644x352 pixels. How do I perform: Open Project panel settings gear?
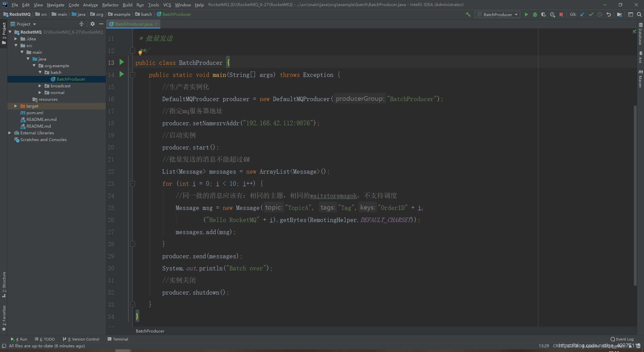click(x=93, y=24)
